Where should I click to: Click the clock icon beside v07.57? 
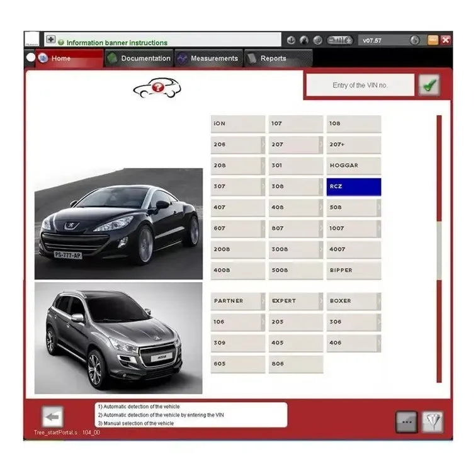(x=415, y=40)
